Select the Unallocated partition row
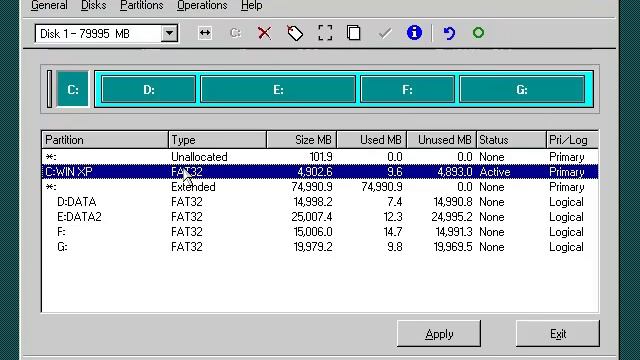 click(x=320, y=157)
